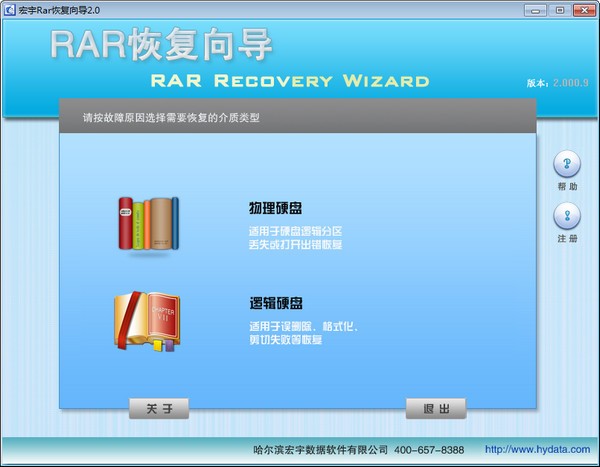Image resolution: width=600 pixels, height=467 pixels.
Task: Click the 退出 exit button
Action: [x=436, y=408]
